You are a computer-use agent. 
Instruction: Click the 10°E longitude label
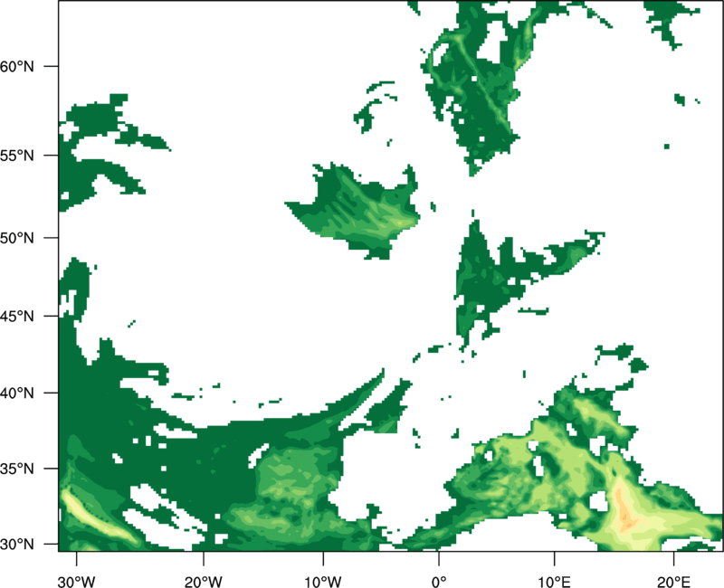pyautogui.click(x=555, y=582)
